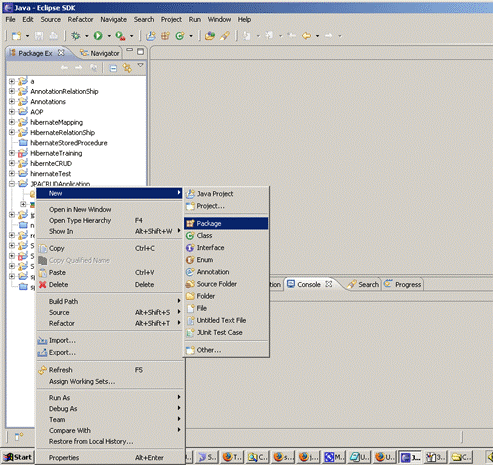Click Refresh in the context menu
Viewport: 493px width, 465px height.
click(x=109, y=370)
